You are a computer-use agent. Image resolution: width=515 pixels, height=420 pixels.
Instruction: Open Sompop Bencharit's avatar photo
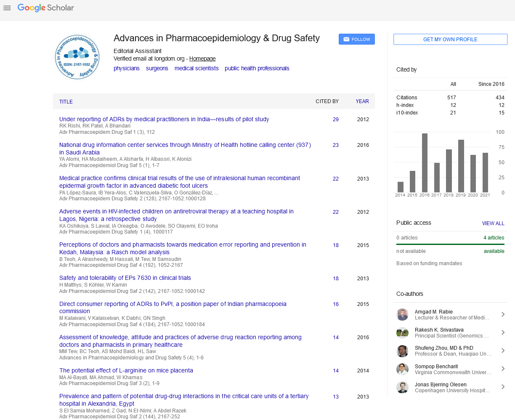(402, 369)
